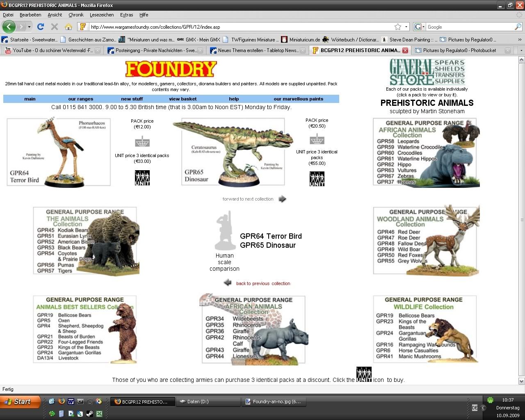Click the Google search input box
Screen dimensions: 525x420
click(470, 27)
